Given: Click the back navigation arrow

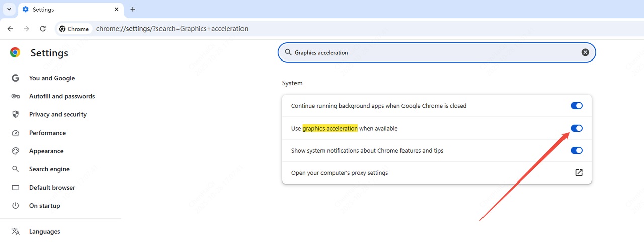Looking at the screenshot, I should point(10,29).
